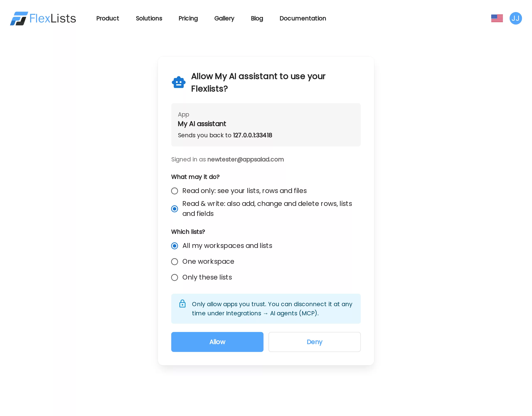Click the Only allow apps you trust notice
Screen dimensions: 532x416
coord(266,309)
